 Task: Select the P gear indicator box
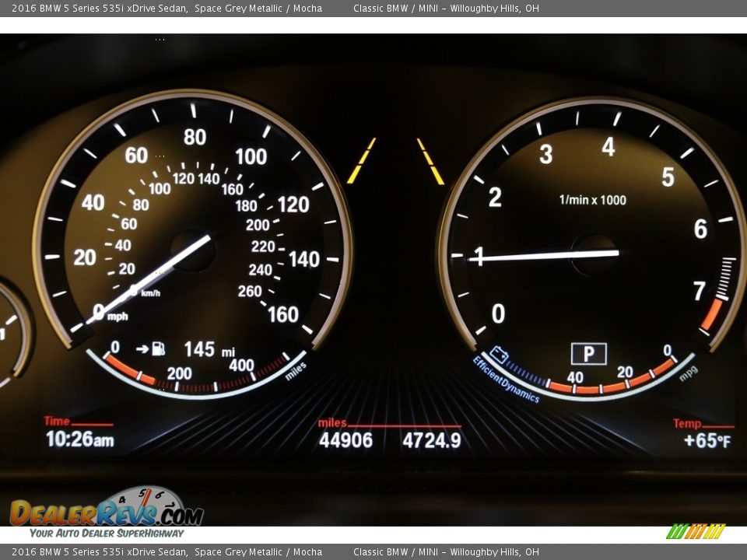pyautogui.click(x=588, y=354)
